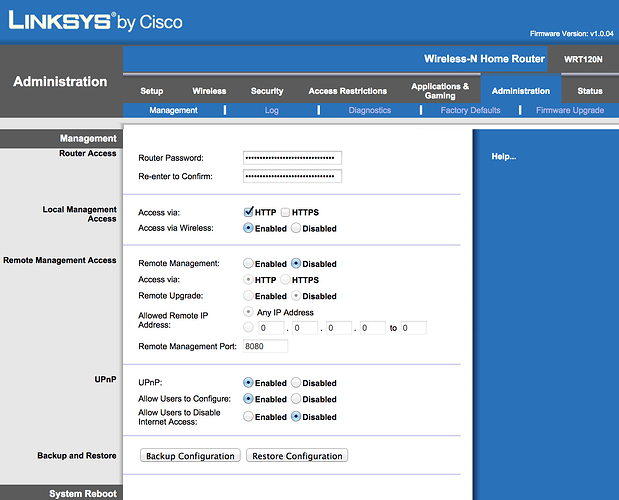Open the Setup tab
619x500 pixels.
pos(152,91)
